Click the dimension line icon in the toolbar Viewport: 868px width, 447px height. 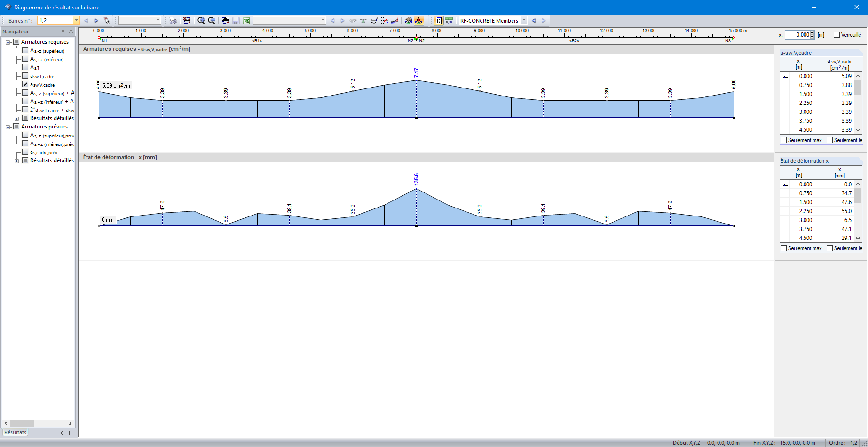pyautogui.click(x=374, y=21)
